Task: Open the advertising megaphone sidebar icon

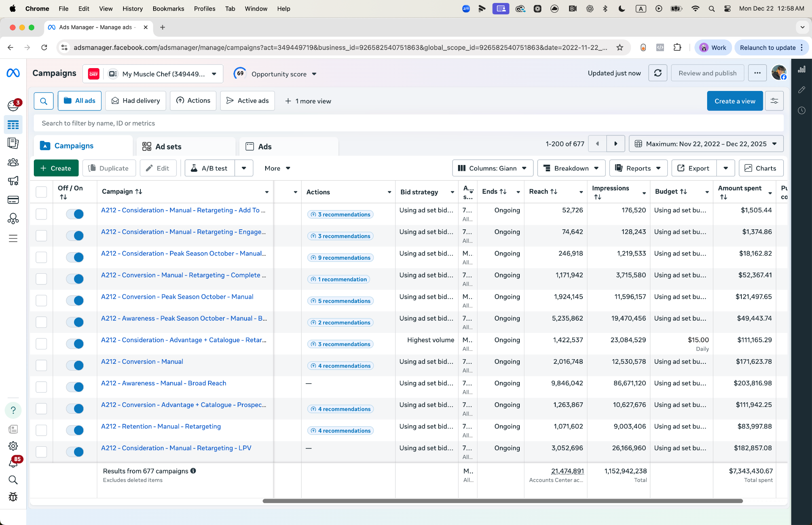Action: coord(13,181)
